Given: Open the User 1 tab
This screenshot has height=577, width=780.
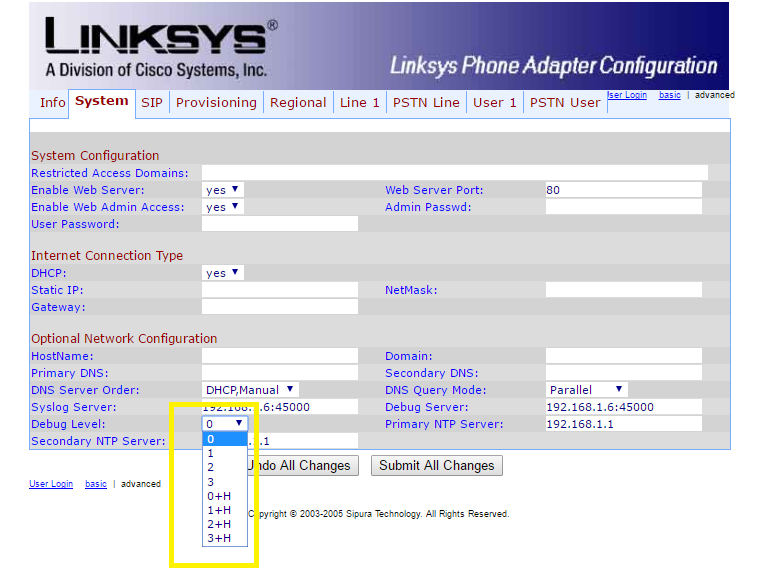Looking at the screenshot, I should coord(494,102).
